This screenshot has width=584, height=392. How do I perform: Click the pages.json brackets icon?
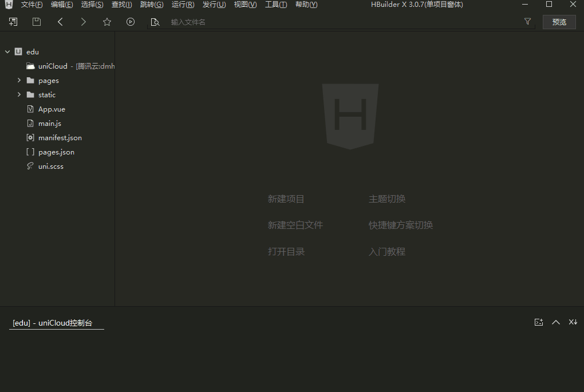pos(30,152)
